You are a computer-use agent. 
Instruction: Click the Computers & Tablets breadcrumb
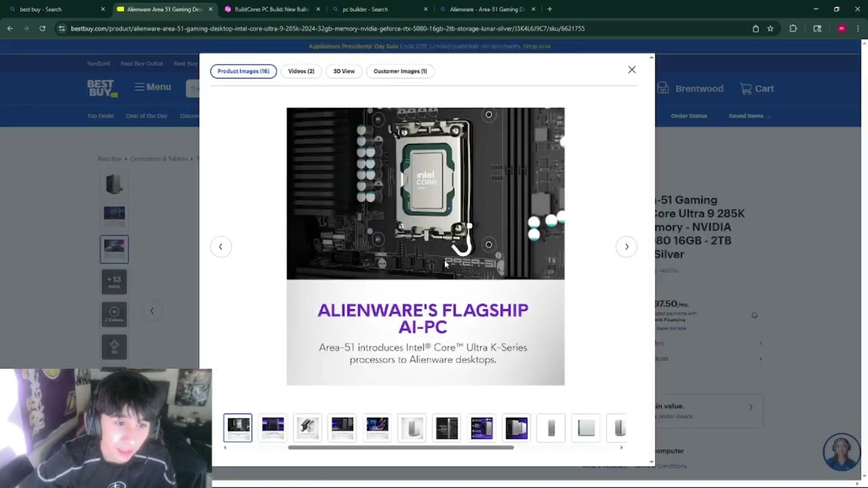[x=159, y=159]
